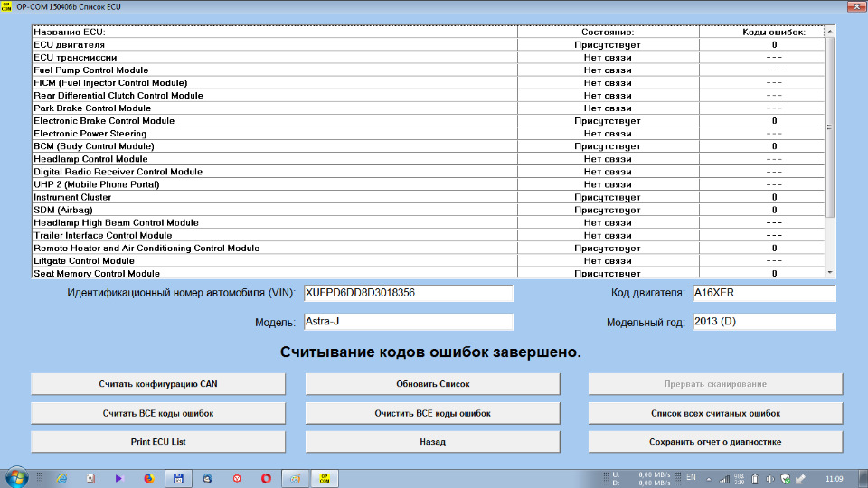868x488 pixels.
Task: Click the 'Print ECU List' button
Action: click(x=158, y=442)
